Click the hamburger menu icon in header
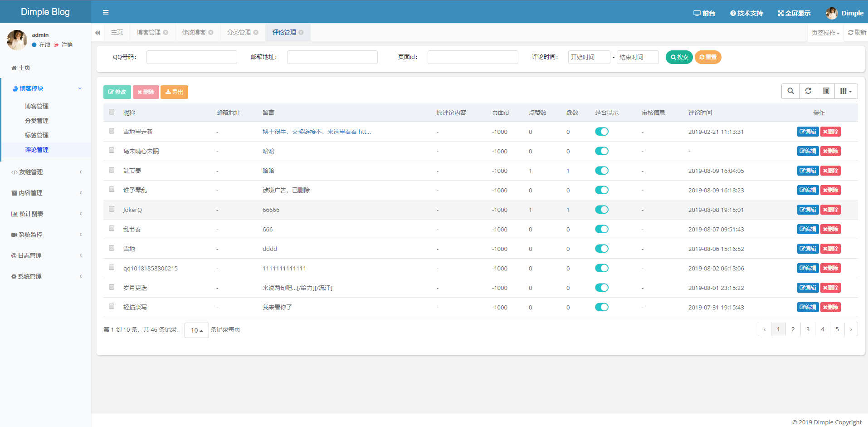Image resolution: width=868 pixels, height=427 pixels. [106, 12]
